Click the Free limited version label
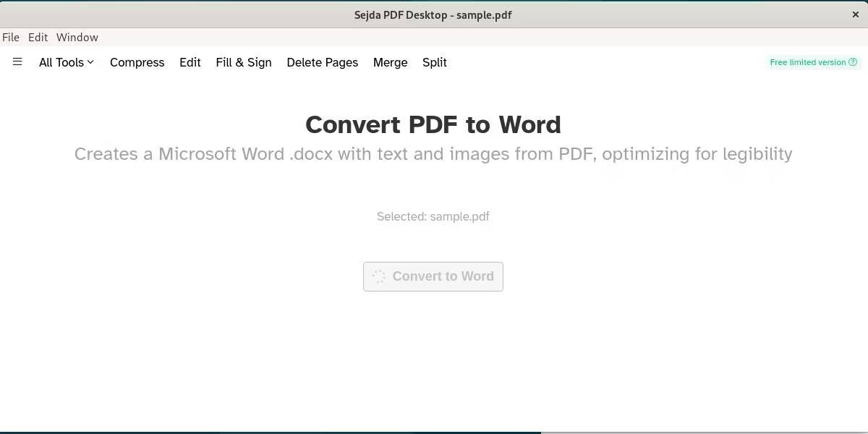Image resolution: width=868 pixels, height=434 pixels. [808, 62]
